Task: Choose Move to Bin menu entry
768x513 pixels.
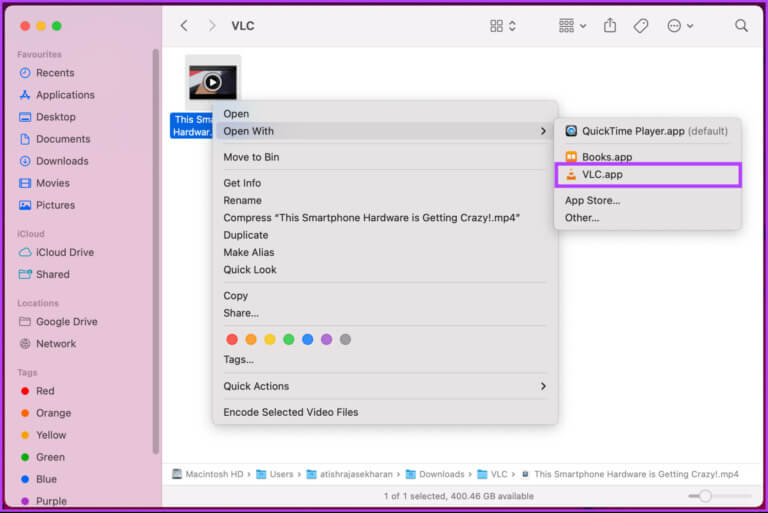Action: click(x=251, y=157)
